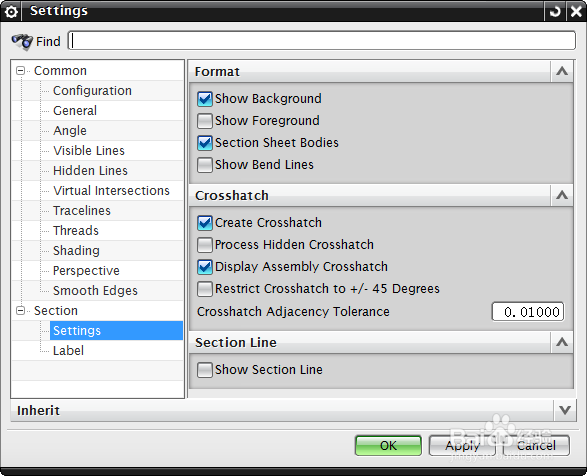The width and height of the screenshot is (587, 476).
Task: Enable Process Hidden Crosshatch
Action: tap(205, 245)
